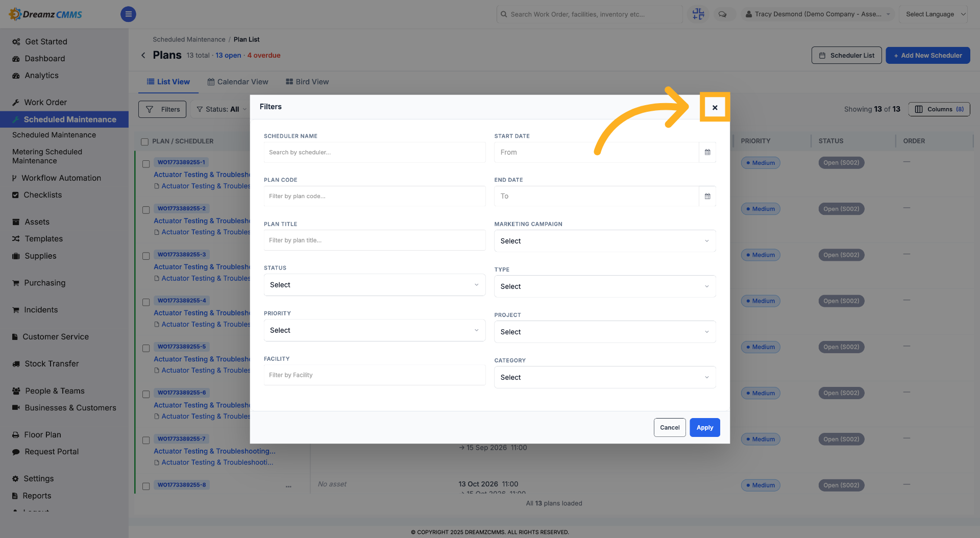Open Reports in sidebar
Image resolution: width=980 pixels, height=538 pixels.
coord(37,495)
